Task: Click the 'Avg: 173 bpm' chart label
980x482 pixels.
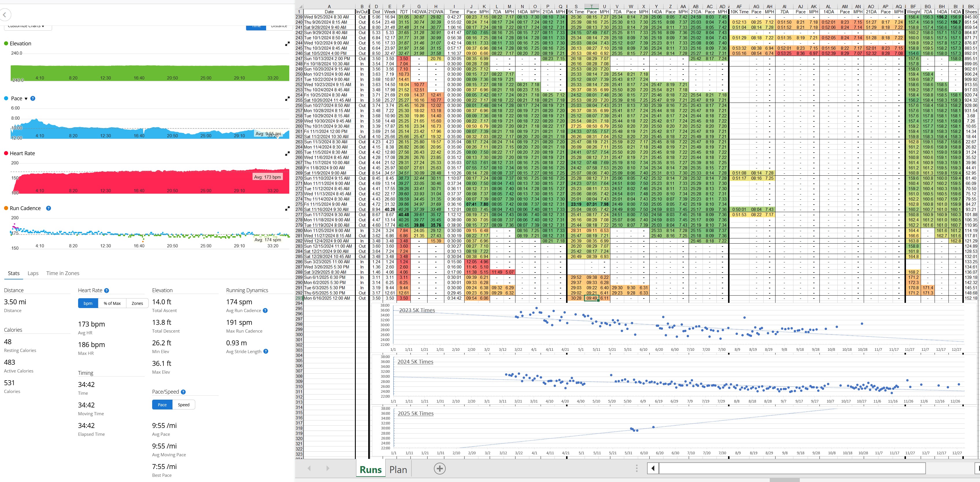Action: 268,177
